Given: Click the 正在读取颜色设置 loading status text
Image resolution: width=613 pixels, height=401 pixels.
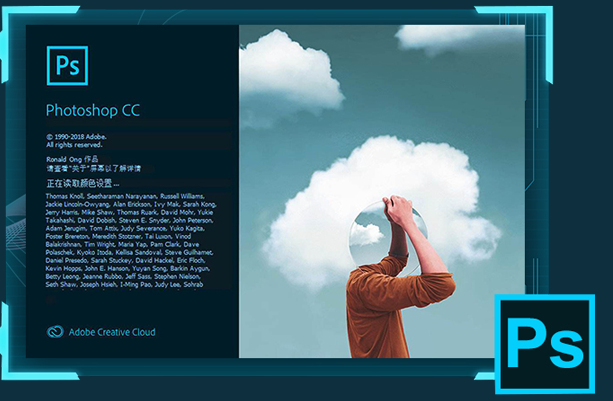Looking at the screenshot, I should 82,184.
